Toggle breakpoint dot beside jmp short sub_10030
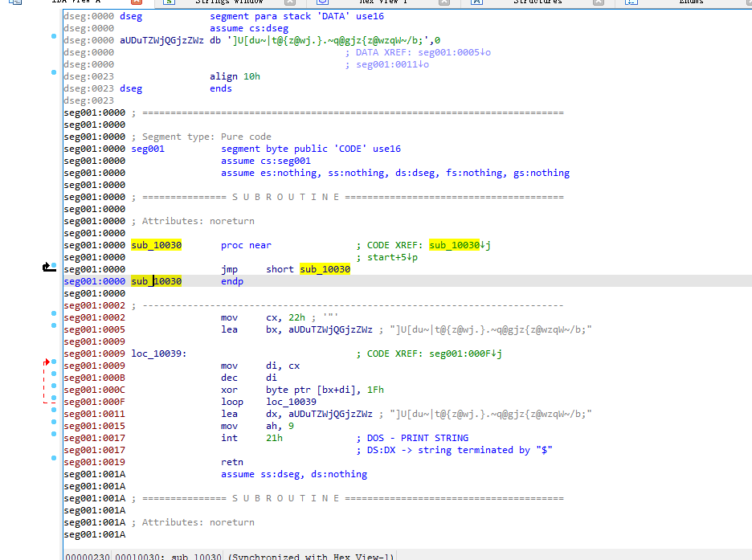 [x=54, y=265]
